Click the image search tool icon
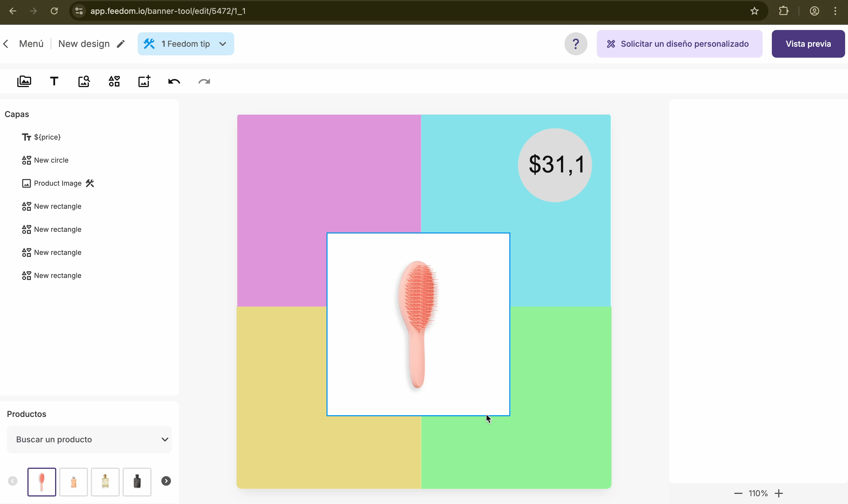 click(x=84, y=81)
